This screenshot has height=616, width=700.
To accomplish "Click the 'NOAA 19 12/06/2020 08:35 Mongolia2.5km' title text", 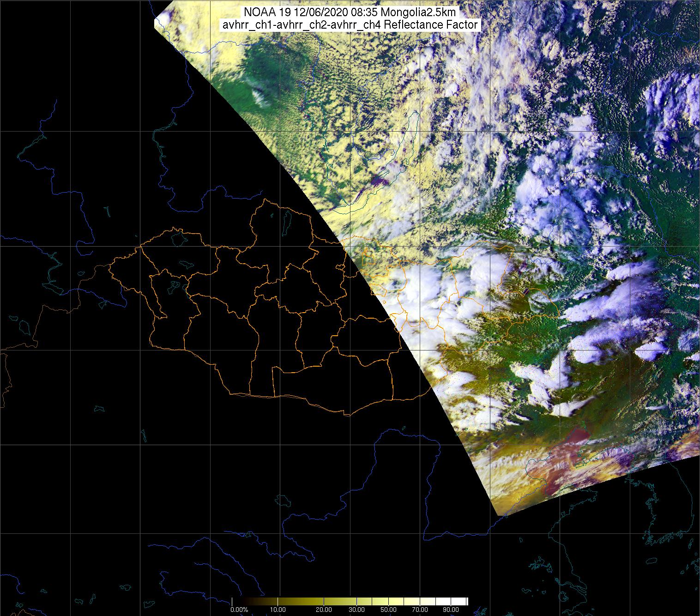I will click(x=350, y=12).
